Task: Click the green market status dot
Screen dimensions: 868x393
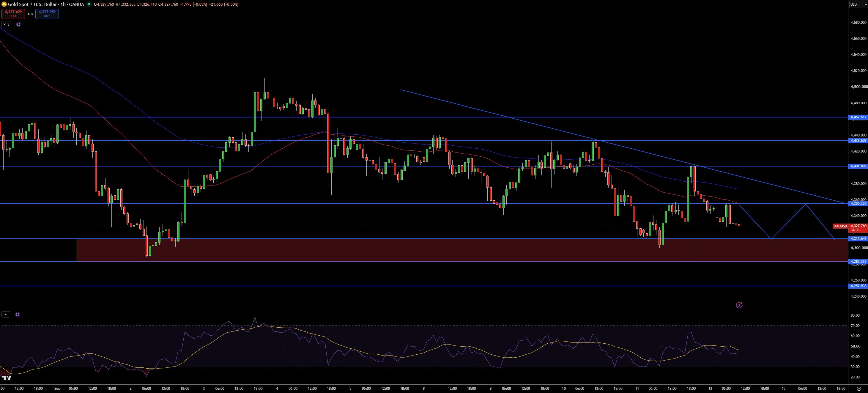Action: point(89,4)
